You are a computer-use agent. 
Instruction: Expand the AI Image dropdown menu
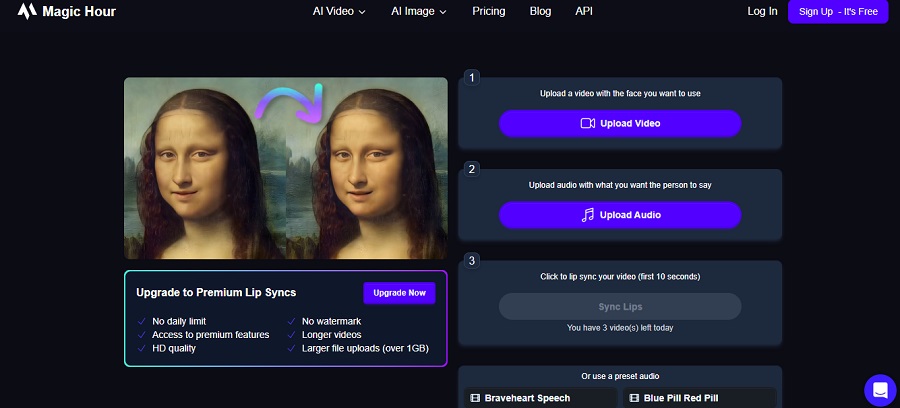pos(418,11)
